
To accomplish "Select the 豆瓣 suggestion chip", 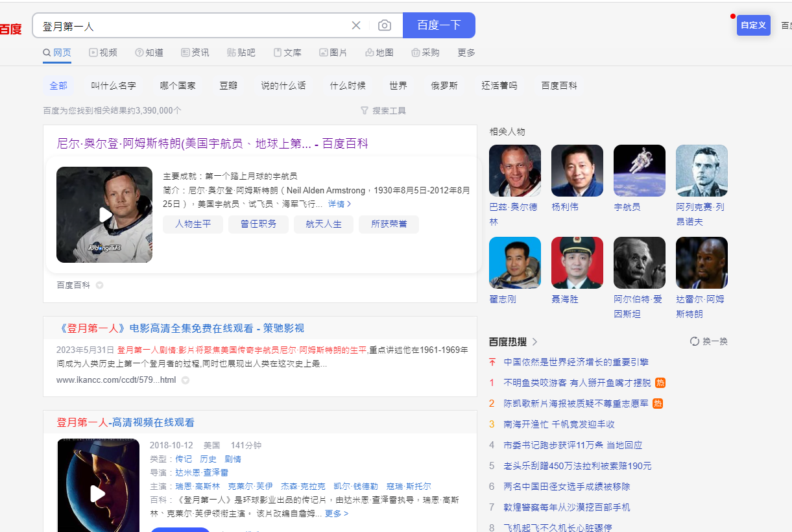I will pos(228,86).
